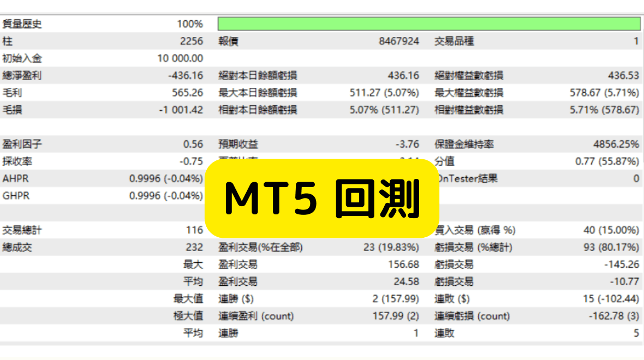Viewport: 644px width, 360px height.
Task: Click the green history quality bar
Action: [x=429, y=24]
